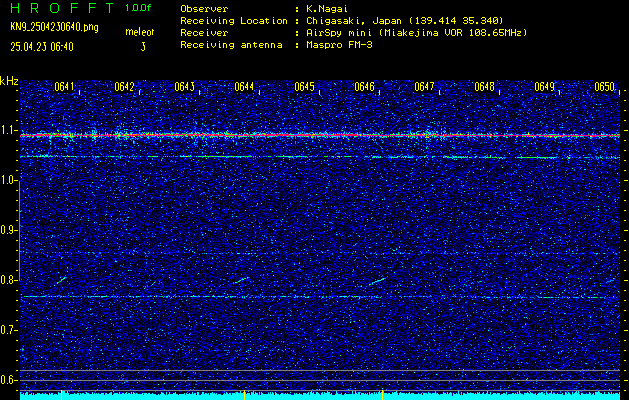Click the 0642 time label
Viewport: 629px width, 400px height.
pyautogui.click(x=124, y=87)
